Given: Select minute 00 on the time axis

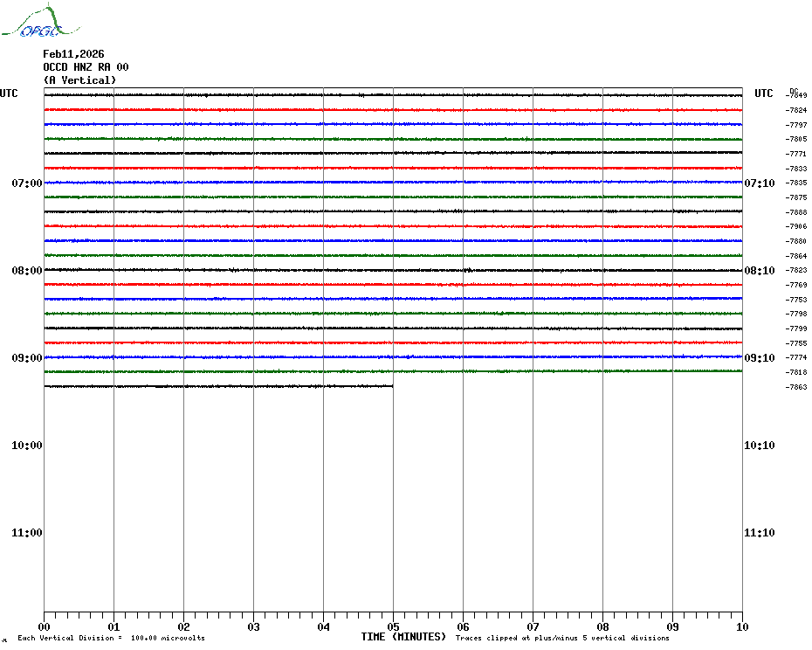Looking at the screenshot, I should coord(44,626).
